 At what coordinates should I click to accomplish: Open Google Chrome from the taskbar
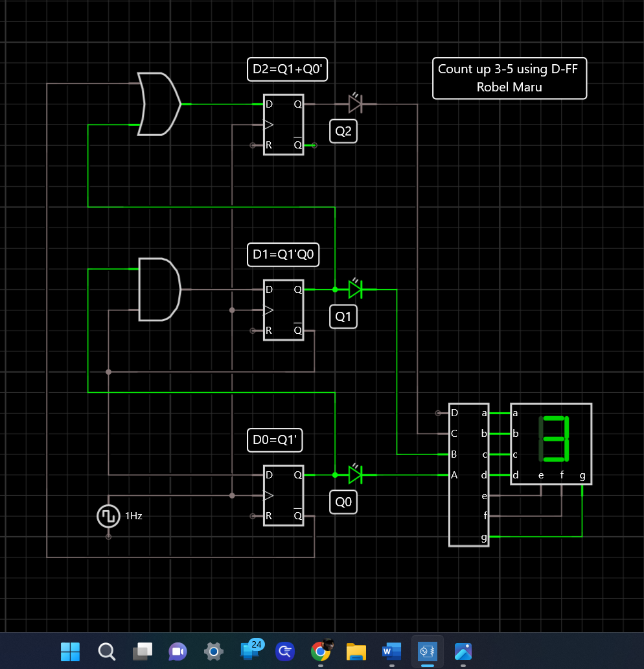click(x=321, y=652)
